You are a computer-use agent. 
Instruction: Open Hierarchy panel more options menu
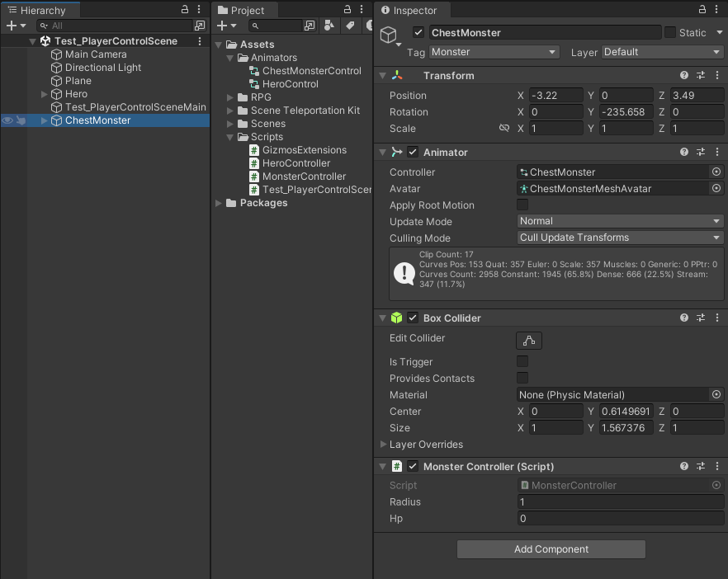click(199, 9)
